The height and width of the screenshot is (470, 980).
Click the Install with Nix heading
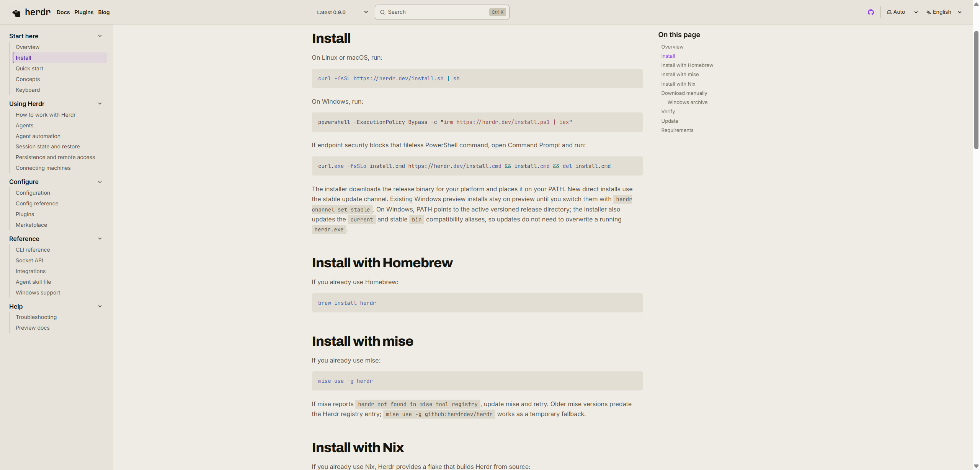point(358,447)
